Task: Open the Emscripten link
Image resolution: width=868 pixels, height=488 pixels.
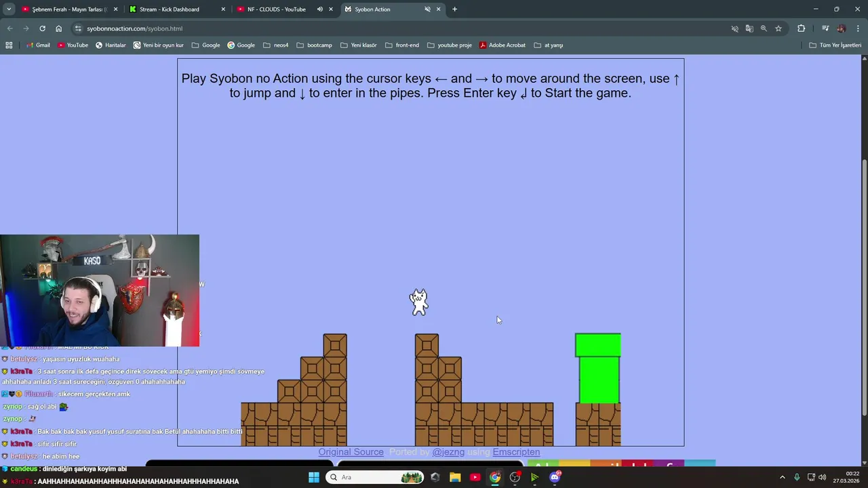Action: (516, 452)
